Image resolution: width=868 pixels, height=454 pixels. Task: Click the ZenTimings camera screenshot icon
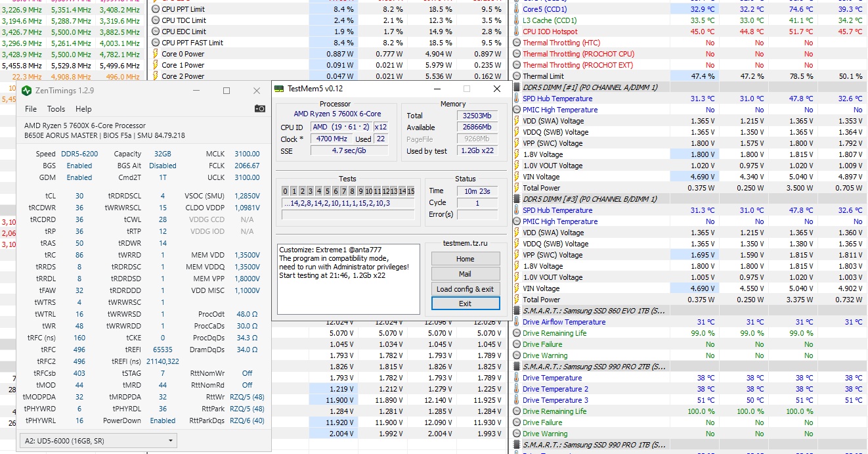pos(260,109)
